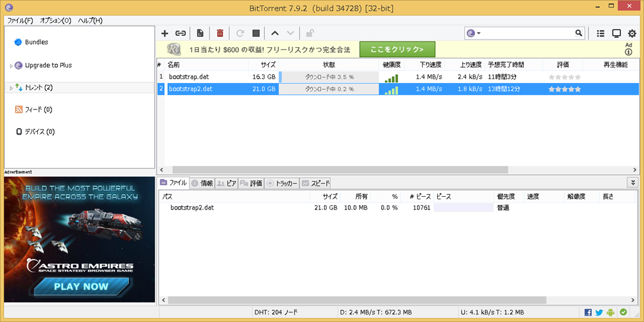Click the unlock bundle padlock icon
The height and width of the screenshot is (322, 644).
coord(310,33)
